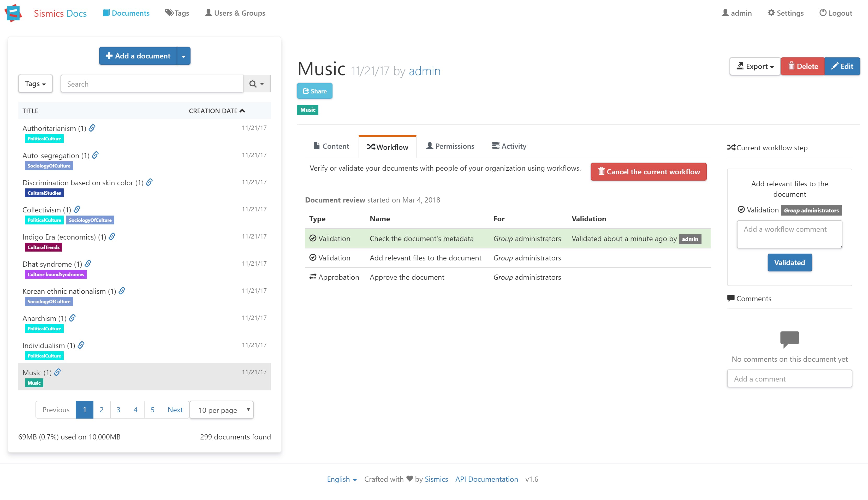Open the English language dropdown
The height and width of the screenshot is (500, 868).
(x=342, y=479)
